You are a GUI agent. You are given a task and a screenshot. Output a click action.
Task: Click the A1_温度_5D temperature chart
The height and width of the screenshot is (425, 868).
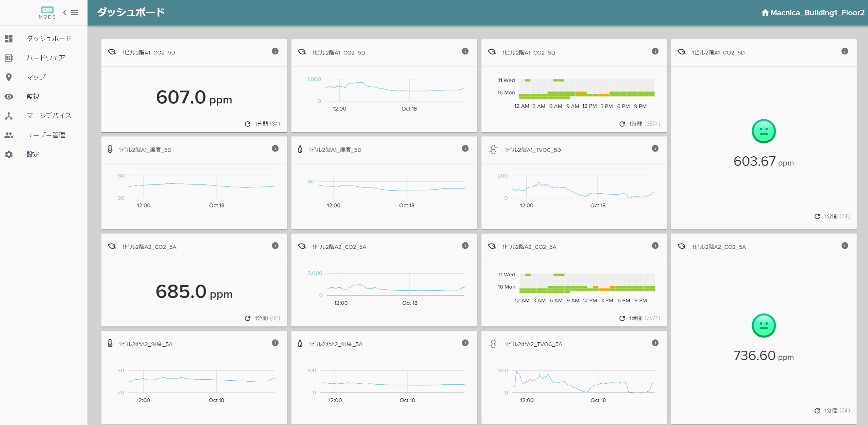coord(196,191)
